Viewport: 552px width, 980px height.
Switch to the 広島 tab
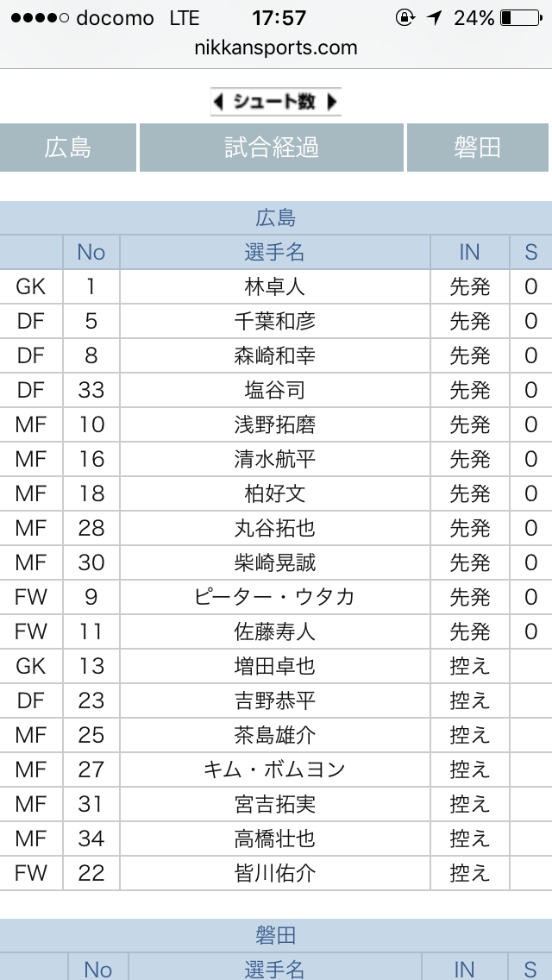[68, 148]
